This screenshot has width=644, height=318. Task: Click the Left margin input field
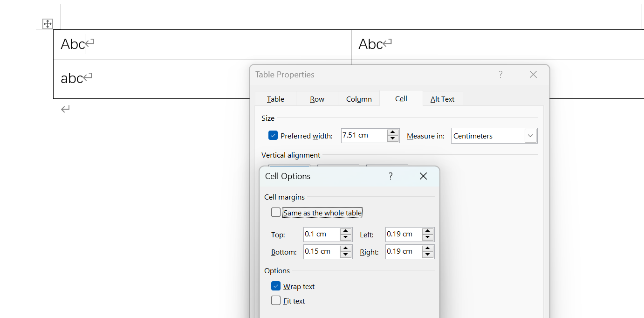coord(404,234)
